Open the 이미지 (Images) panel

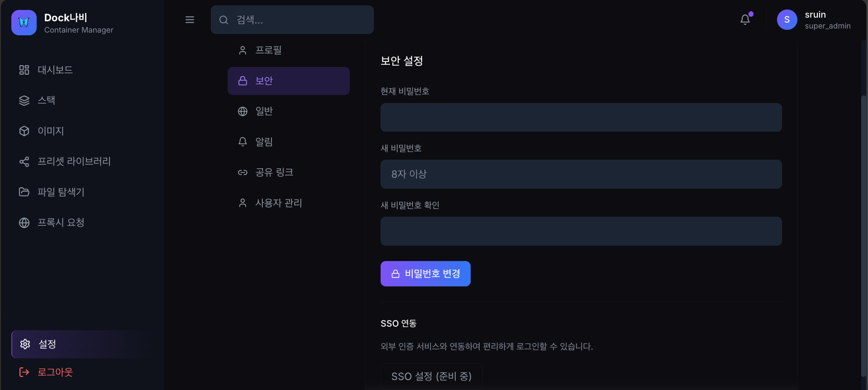tap(52, 131)
